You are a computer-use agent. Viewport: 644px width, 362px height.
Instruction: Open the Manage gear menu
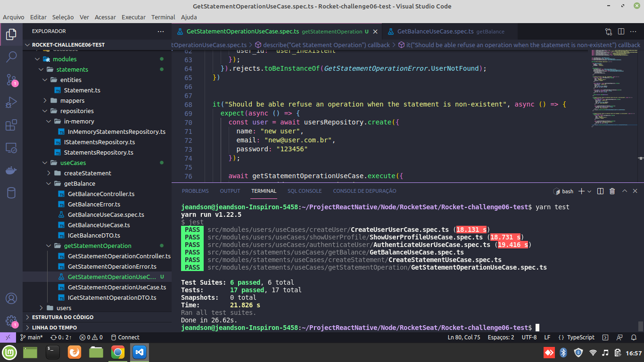(x=11, y=321)
